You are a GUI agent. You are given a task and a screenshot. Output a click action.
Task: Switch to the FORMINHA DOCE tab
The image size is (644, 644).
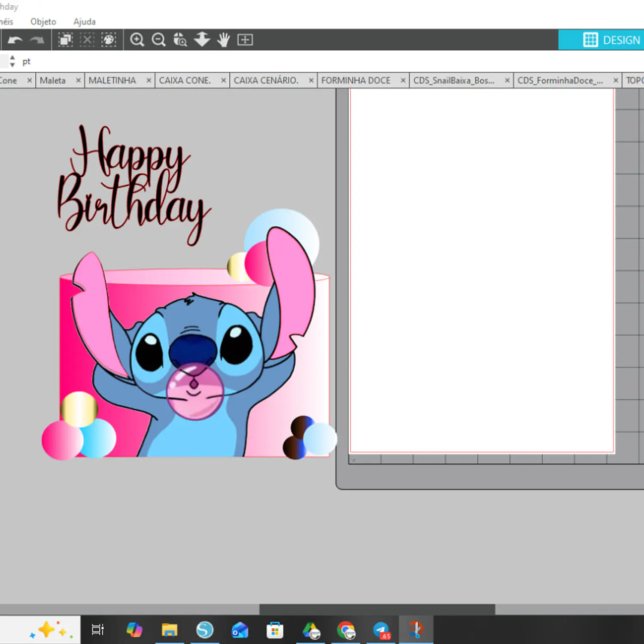[x=356, y=81]
